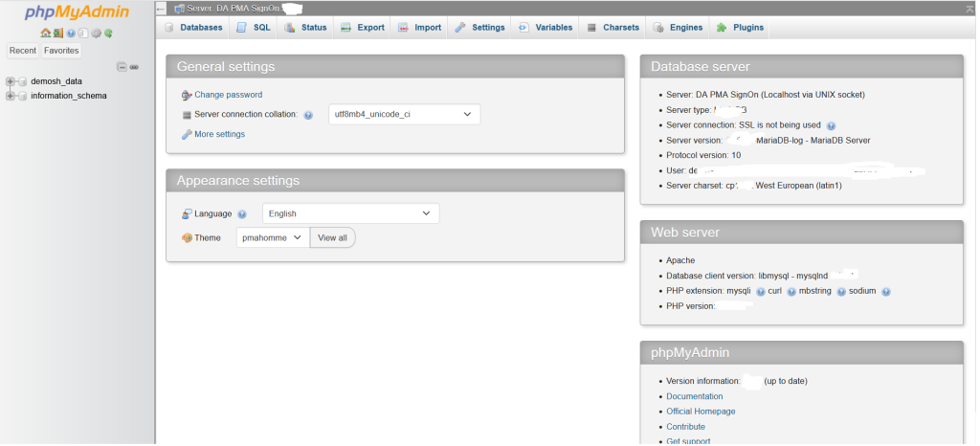The image size is (980, 446).
Task: Click the information_schema database cylinder icon
Action: pos(23,96)
